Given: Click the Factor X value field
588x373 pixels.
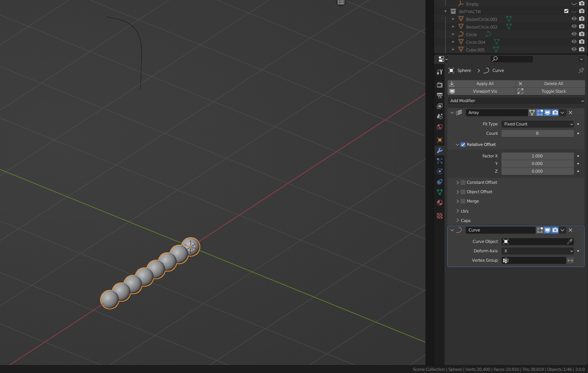Looking at the screenshot, I should point(538,156).
